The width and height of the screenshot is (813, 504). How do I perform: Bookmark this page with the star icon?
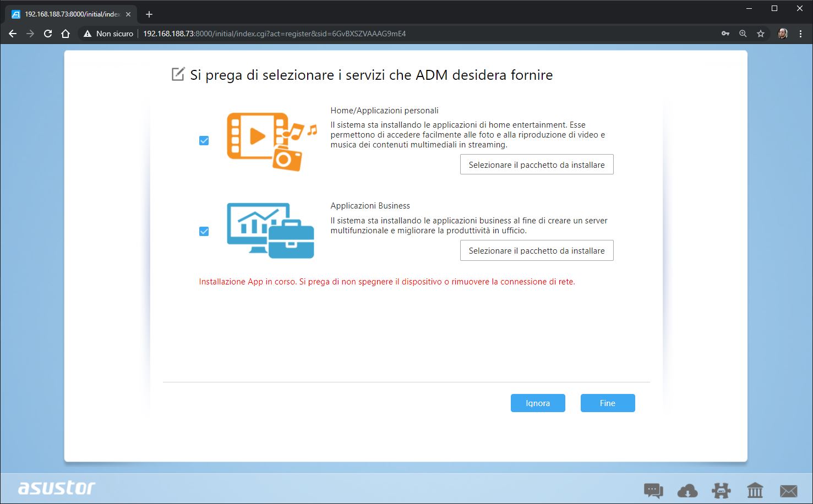761,34
